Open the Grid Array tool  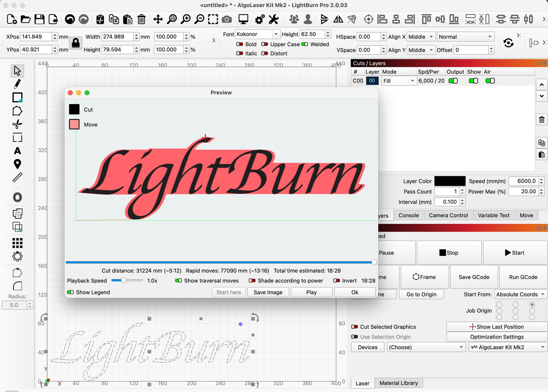coord(17,243)
